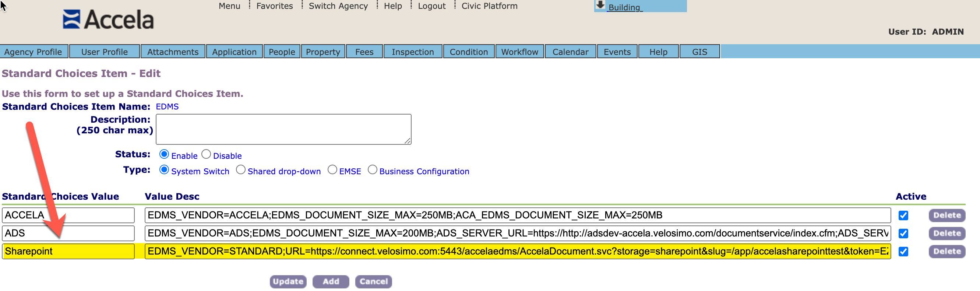
Task: Switch to the Agency Profile tab
Action: point(34,52)
